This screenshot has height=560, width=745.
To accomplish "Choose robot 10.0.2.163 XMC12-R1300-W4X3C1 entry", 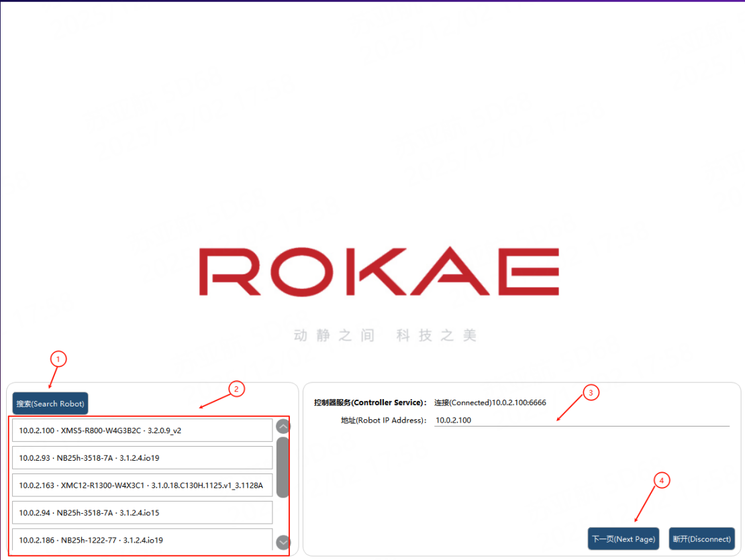I will coord(142,486).
